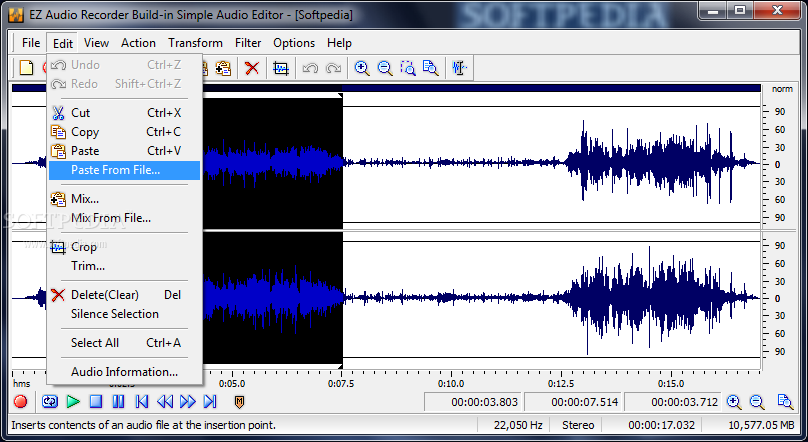Choose Paste from the Edit menu
The width and height of the screenshot is (808, 442).
(x=124, y=151)
